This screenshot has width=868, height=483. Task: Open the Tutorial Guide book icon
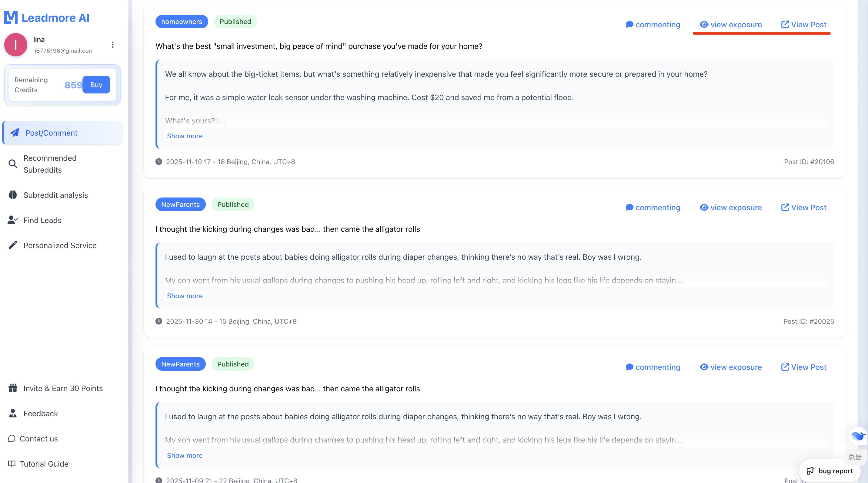tap(12, 464)
